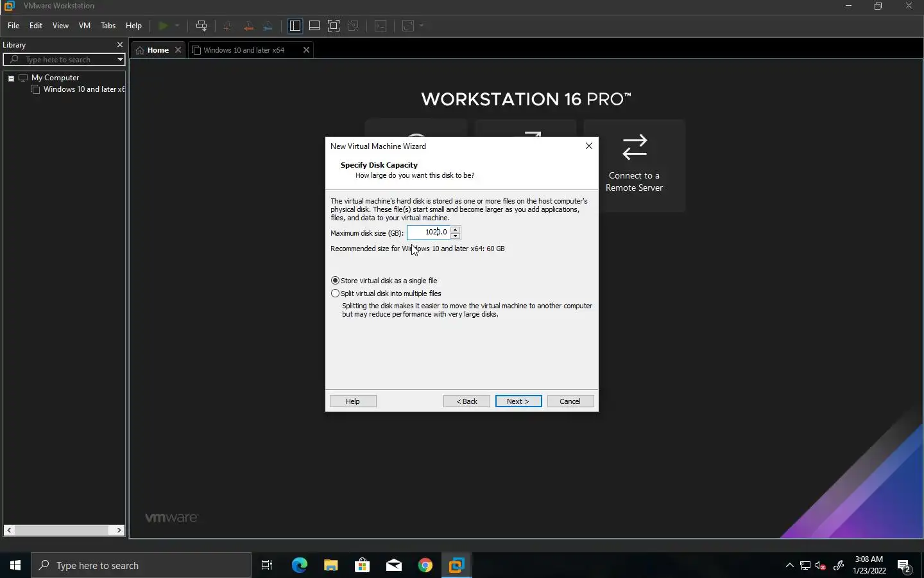Show hidden system tray icons
The height and width of the screenshot is (578, 924).
tap(789, 565)
